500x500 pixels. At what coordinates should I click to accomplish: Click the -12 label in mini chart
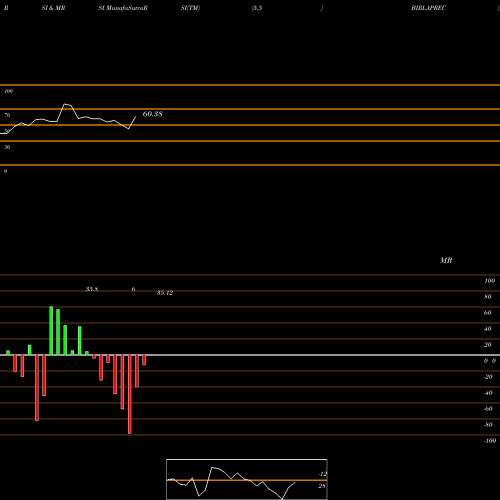(x=322, y=474)
